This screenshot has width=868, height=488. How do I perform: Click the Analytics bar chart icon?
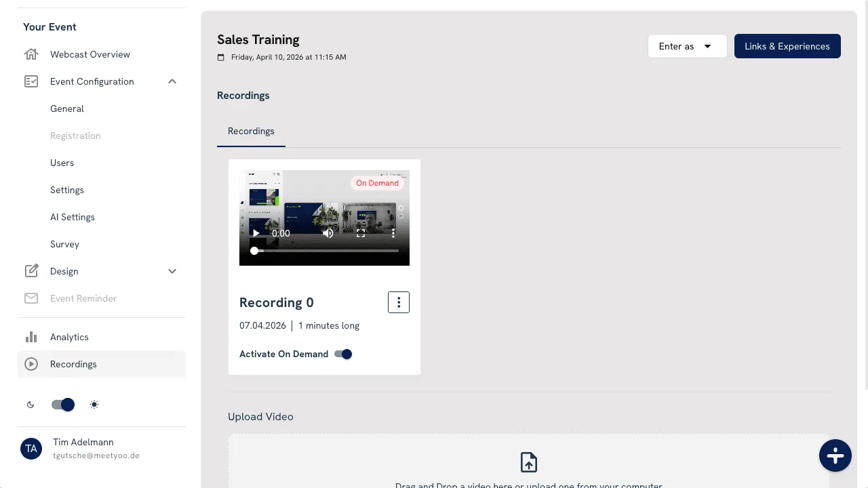pos(31,337)
